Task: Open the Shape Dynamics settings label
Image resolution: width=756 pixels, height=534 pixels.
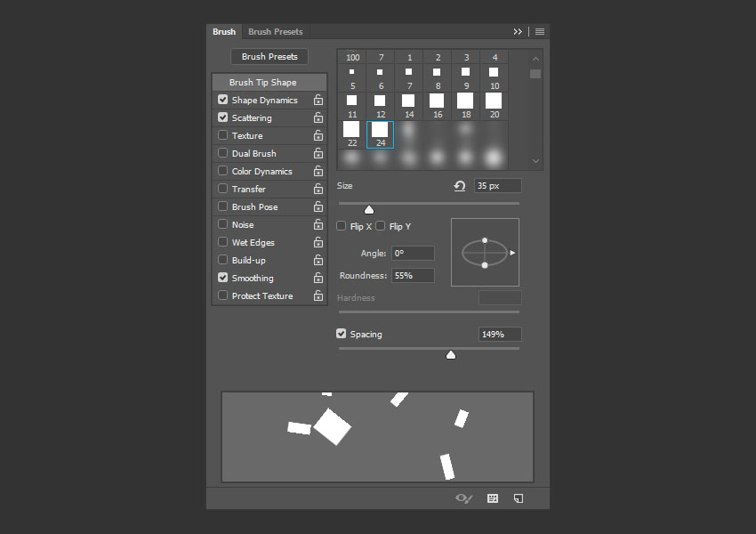Action: [265, 101]
